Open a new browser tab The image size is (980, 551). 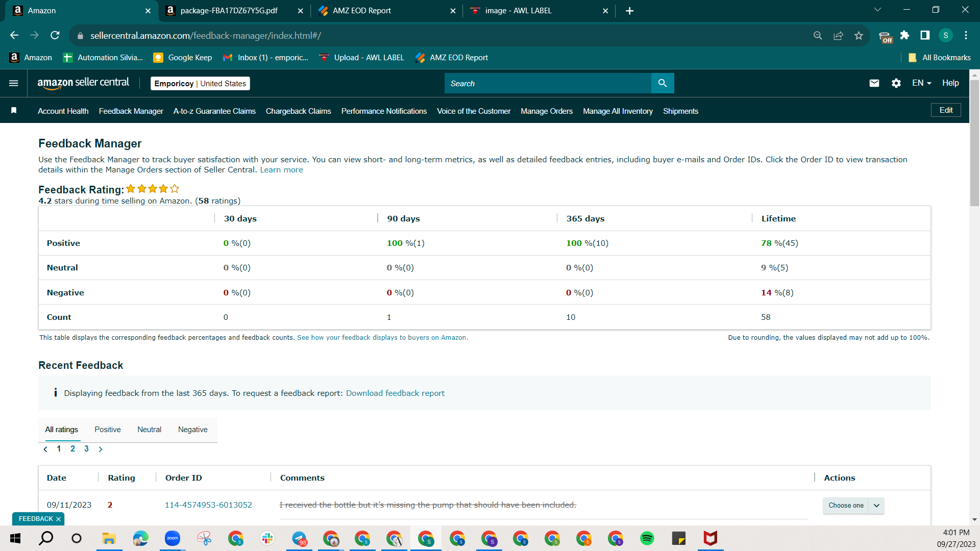[x=630, y=11]
